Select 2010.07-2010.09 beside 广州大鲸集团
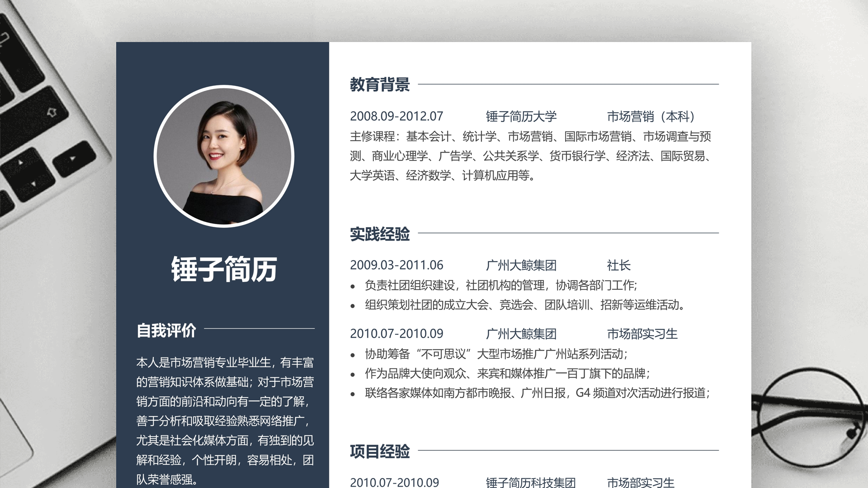 click(x=396, y=334)
